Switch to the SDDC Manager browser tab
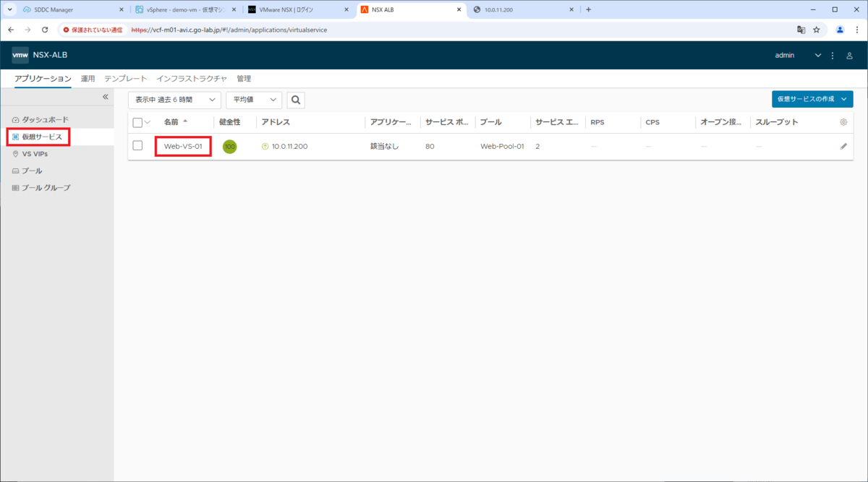 [x=74, y=9]
